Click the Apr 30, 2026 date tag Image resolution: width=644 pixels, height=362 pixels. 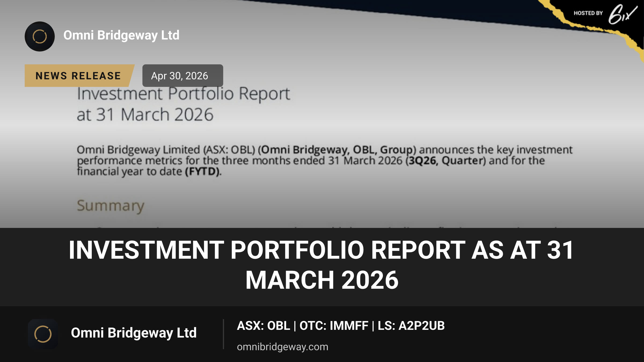coord(182,76)
